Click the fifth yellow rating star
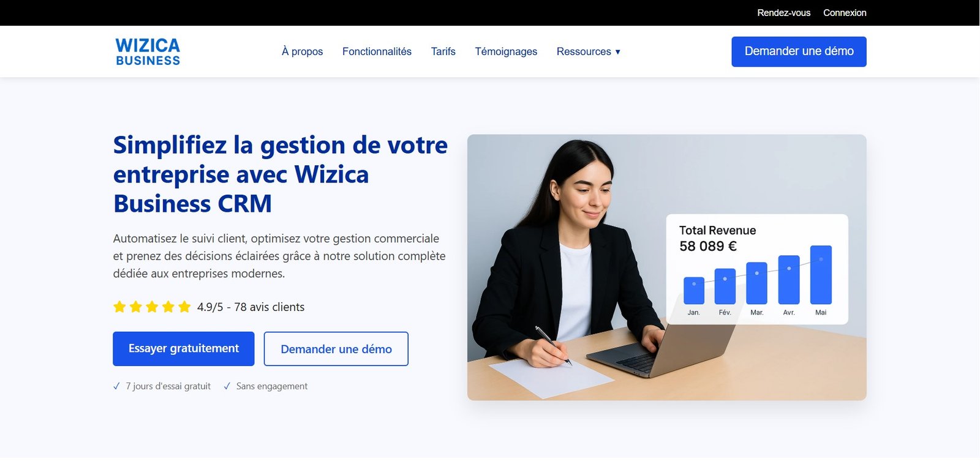This screenshot has width=980, height=467. [x=184, y=307]
